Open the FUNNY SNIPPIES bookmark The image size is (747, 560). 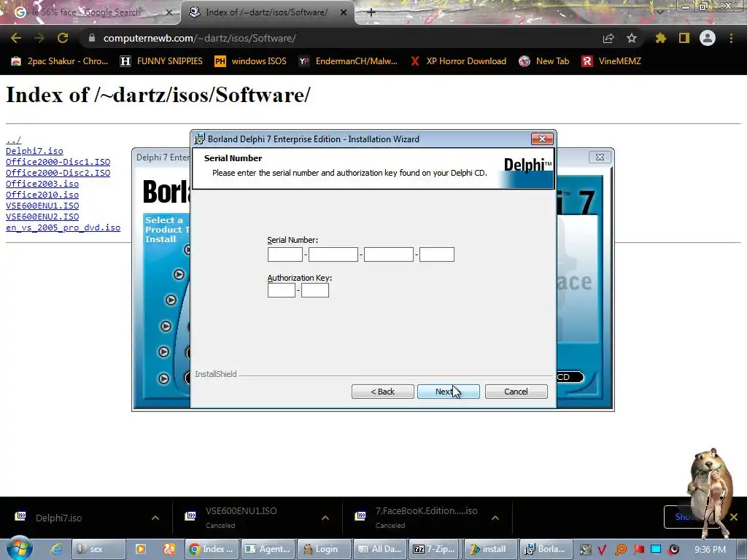click(161, 61)
